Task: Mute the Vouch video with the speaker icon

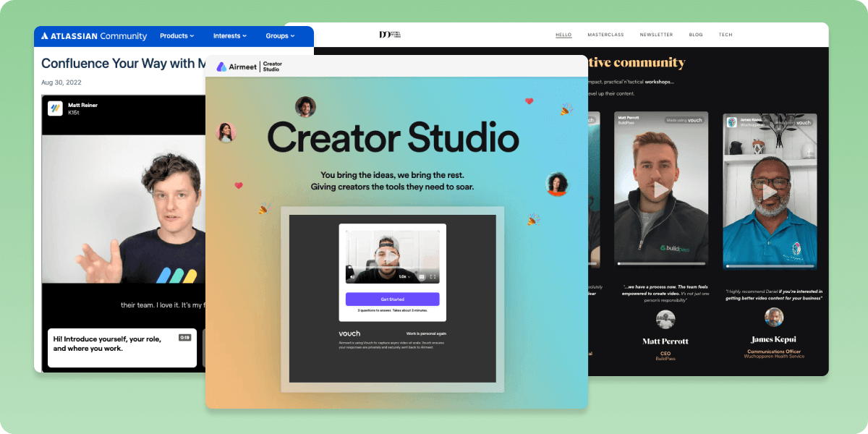Action: (352, 276)
